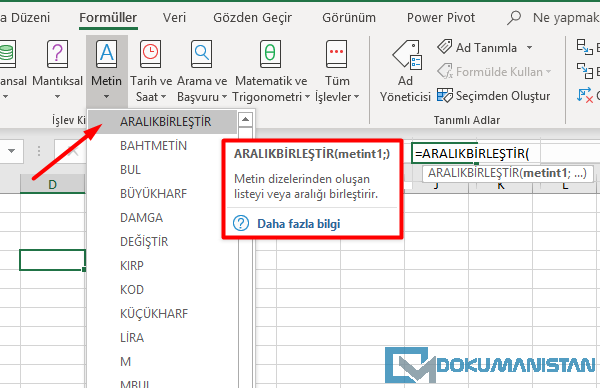Open the Görünüm tab
Screen dimensions: 600x388
[x=349, y=18]
